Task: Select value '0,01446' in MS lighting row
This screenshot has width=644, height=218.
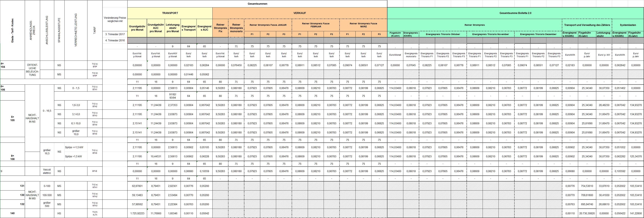Action: 188,74
